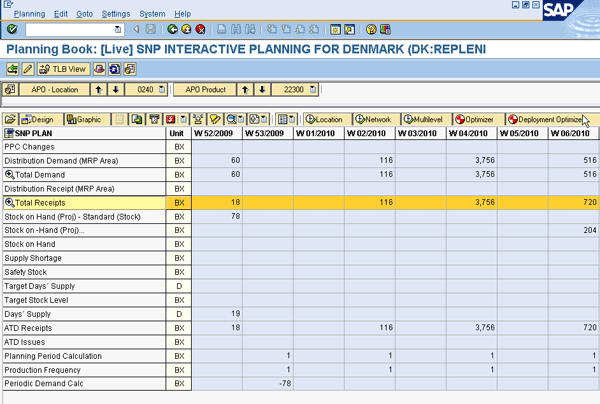The height and width of the screenshot is (404, 600).
Task: Click the red Cancel icon
Action: (202, 30)
